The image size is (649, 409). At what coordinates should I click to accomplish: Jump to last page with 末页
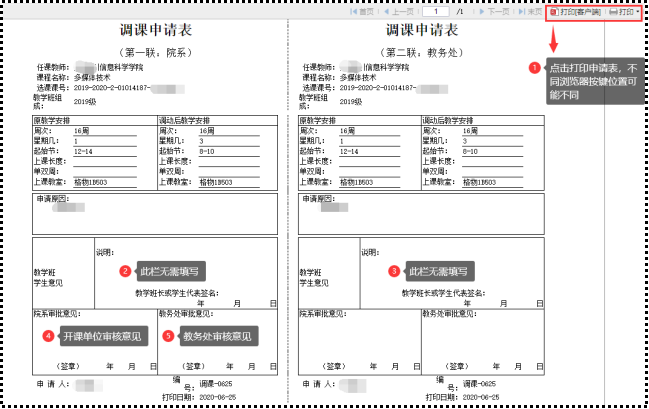(x=531, y=11)
